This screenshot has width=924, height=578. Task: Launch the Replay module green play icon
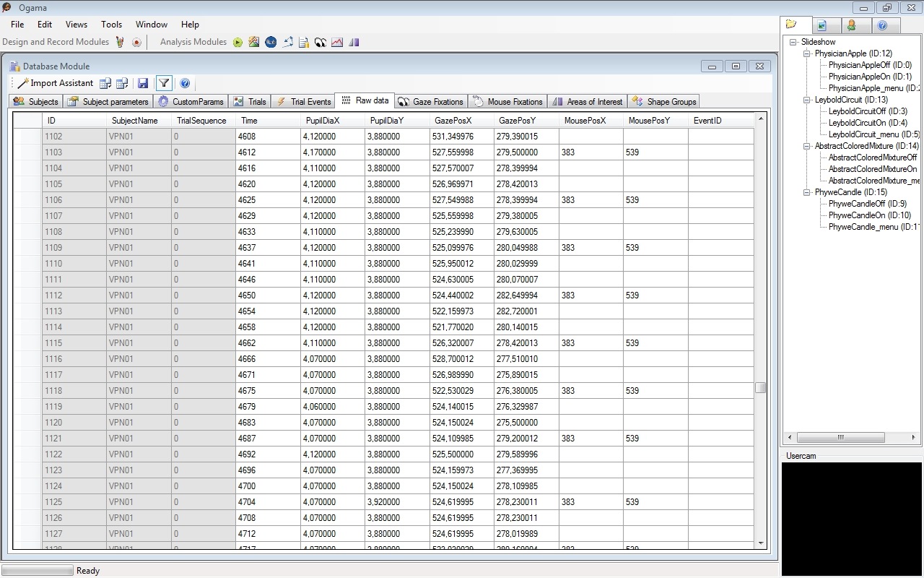pos(237,42)
